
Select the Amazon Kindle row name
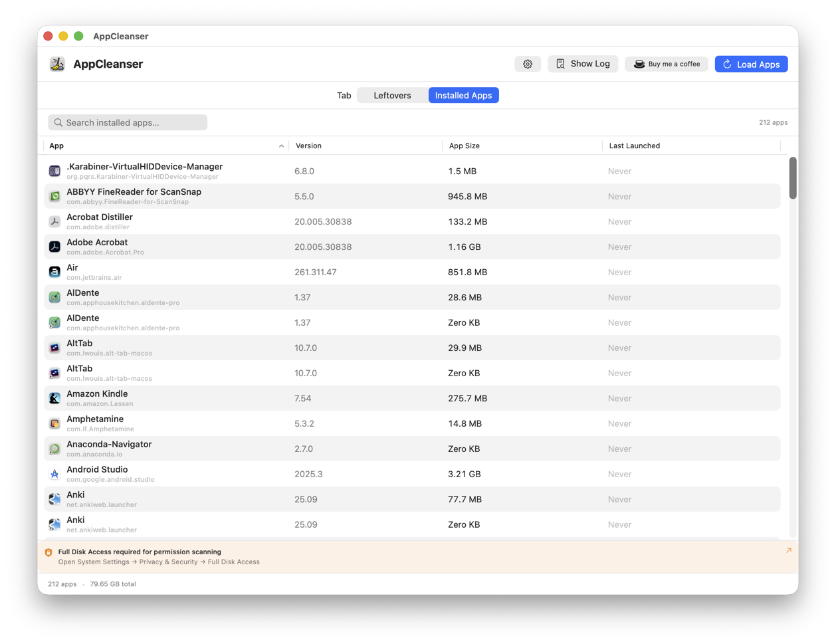coord(97,394)
